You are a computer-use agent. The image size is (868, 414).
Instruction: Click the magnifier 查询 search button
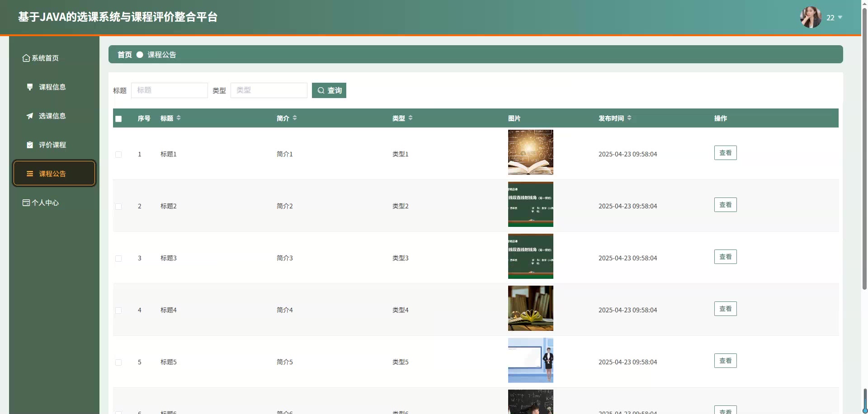[329, 90]
